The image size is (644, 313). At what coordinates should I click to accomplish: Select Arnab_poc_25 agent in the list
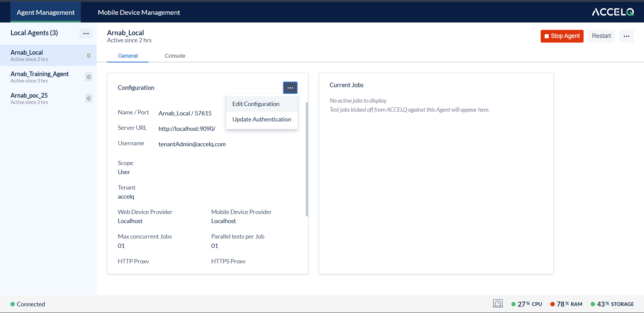click(48, 98)
